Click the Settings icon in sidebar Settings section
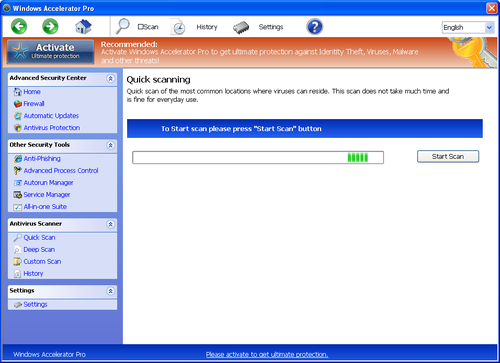This screenshot has width=500, height=363. [x=18, y=305]
